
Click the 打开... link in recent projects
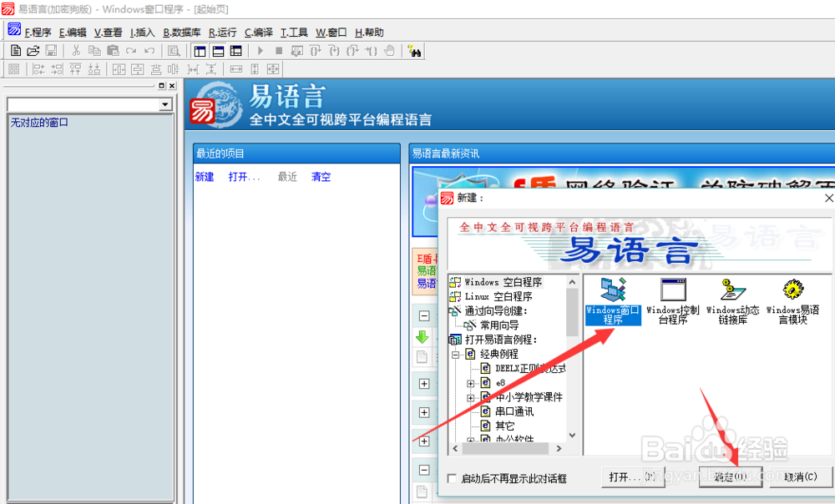(x=245, y=177)
